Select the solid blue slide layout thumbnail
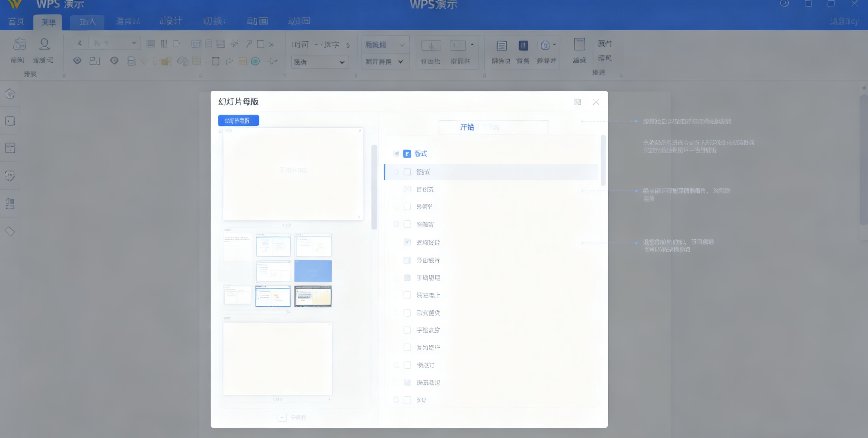The height and width of the screenshot is (438, 868). pyautogui.click(x=313, y=271)
